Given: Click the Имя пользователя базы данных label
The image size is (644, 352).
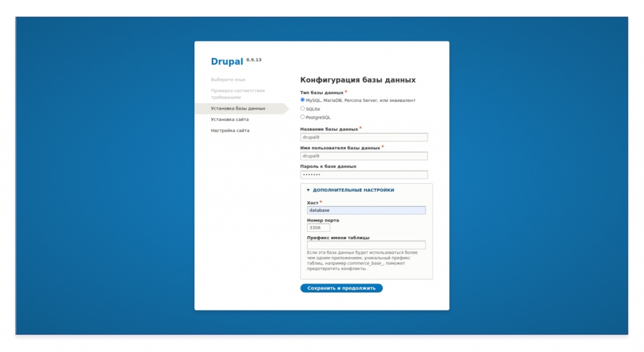Looking at the screenshot, I should click(x=340, y=147).
